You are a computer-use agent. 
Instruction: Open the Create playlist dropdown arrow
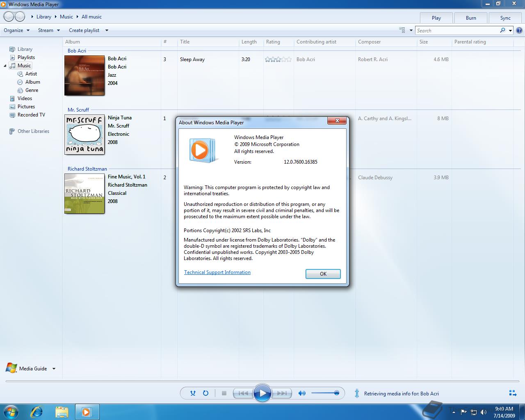pyautogui.click(x=107, y=30)
